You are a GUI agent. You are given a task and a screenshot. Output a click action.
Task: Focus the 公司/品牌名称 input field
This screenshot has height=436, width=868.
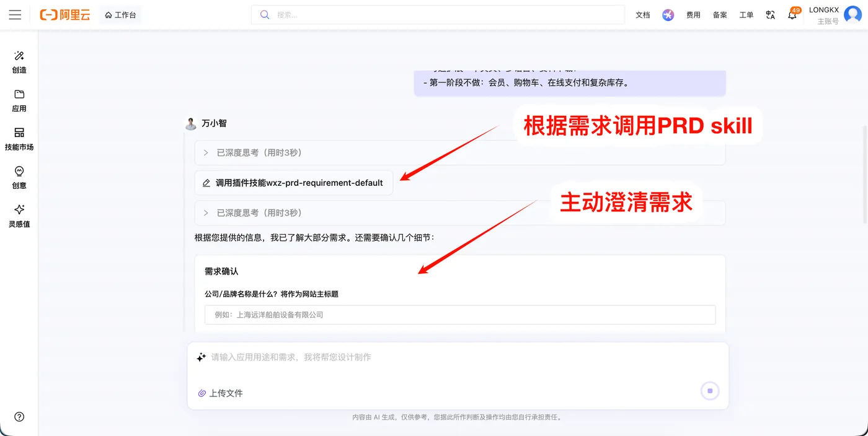(x=460, y=315)
